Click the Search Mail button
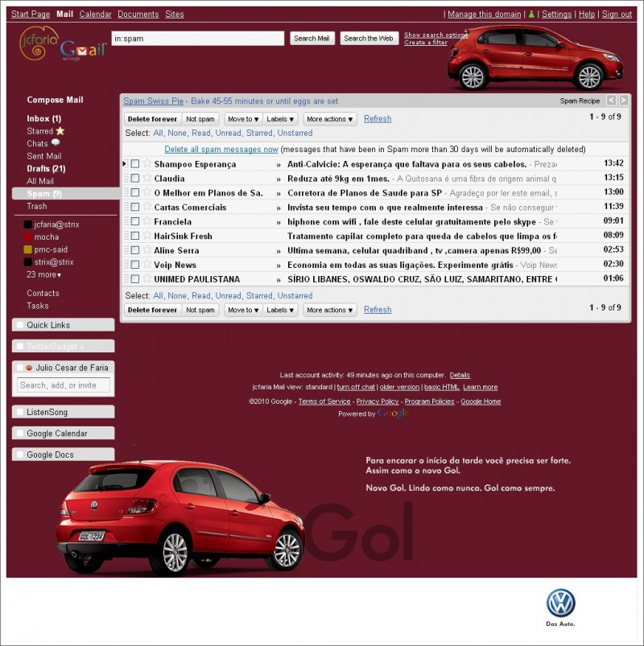644x646 pixels. [x=312, y=39]
